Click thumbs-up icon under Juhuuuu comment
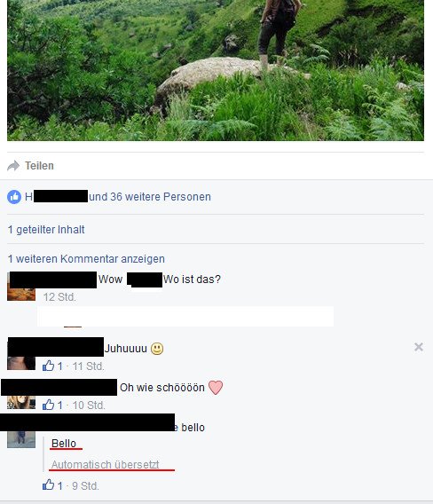The width and height of the screenshot is (433, 504). click(48, 366)
